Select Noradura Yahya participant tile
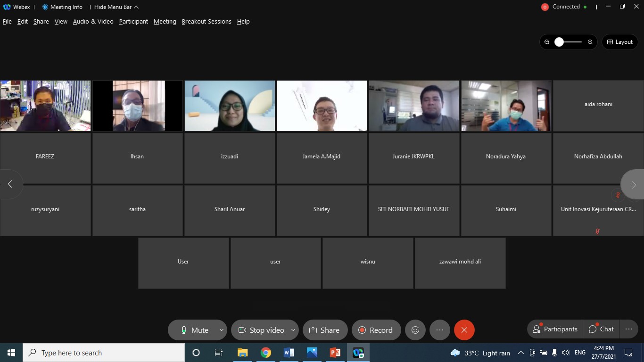Screen dimensions: 644x362 tap(506, 158)
